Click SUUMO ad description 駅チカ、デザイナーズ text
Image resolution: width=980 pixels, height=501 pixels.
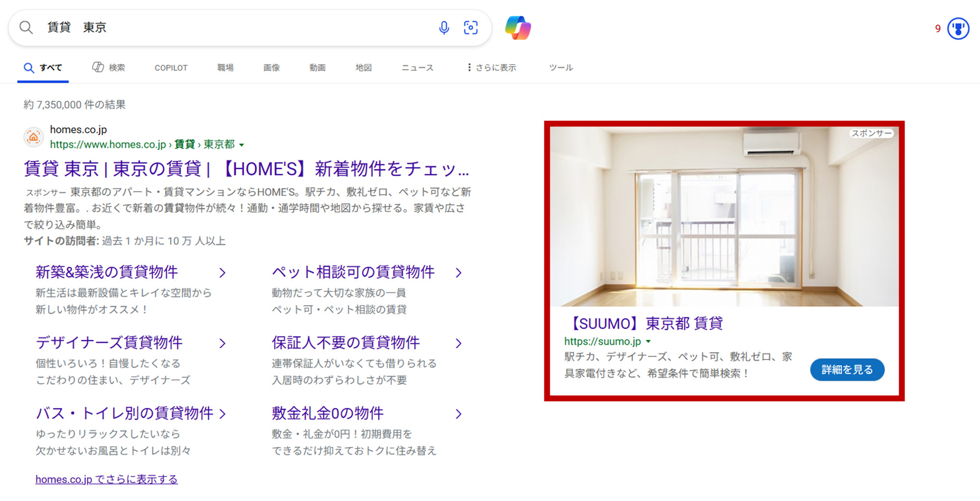click(x=678, y=365)
